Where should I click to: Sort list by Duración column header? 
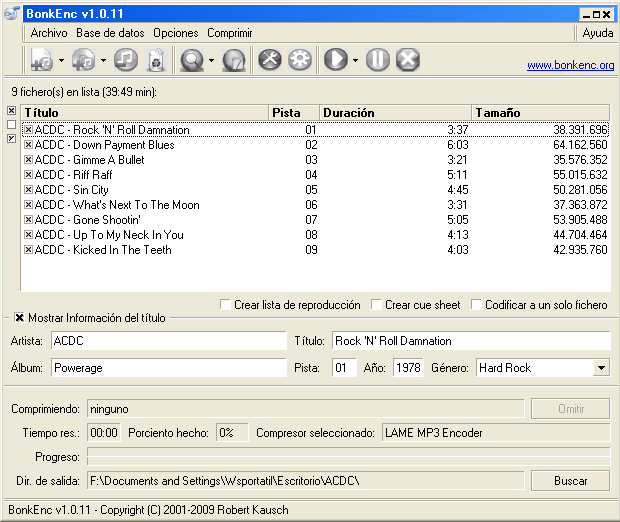click(x=395, y=113)
